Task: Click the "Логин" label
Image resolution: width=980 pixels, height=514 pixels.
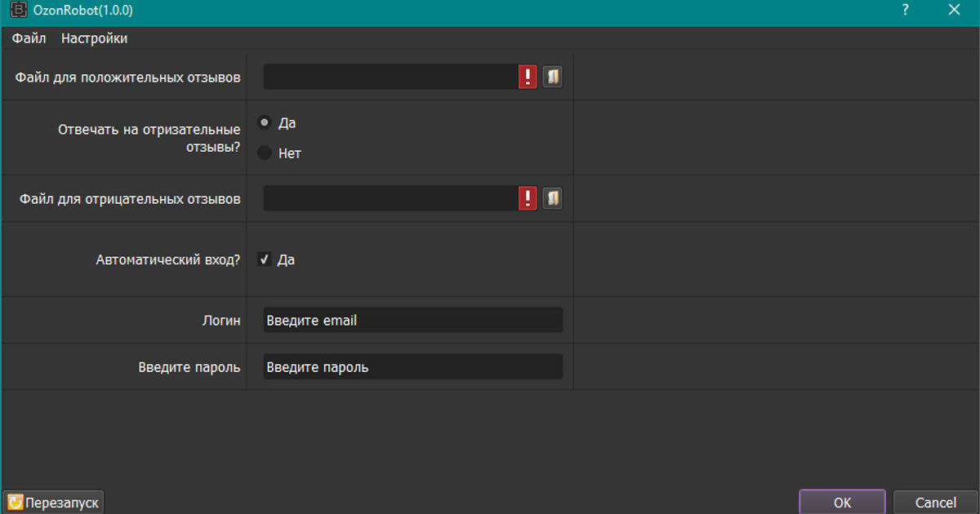Action: pos(222,321)
